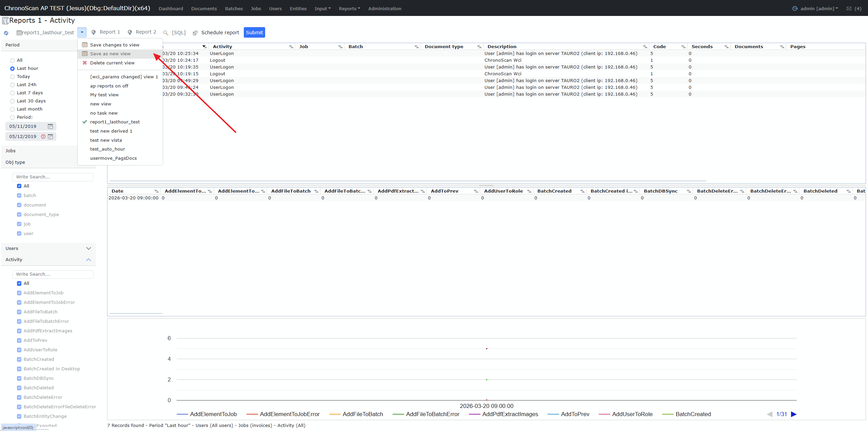Go to next chart legend page arrow
868x431 pixels.
(794, 414)
